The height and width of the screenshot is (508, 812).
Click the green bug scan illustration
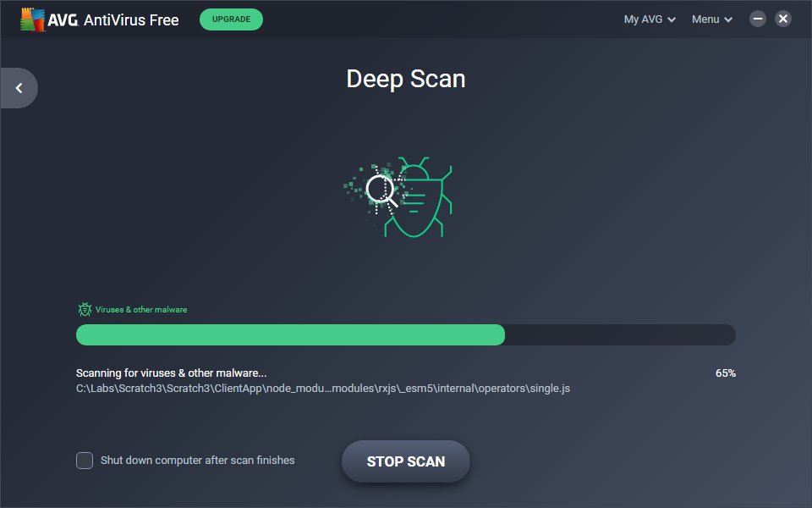coord(406,196)
